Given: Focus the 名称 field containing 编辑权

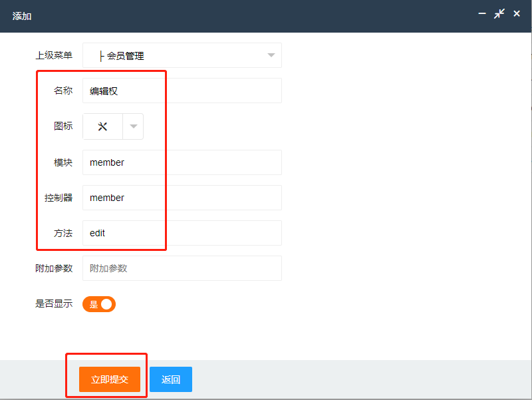Looking at the screenshot, I should [x=182, y=91].
